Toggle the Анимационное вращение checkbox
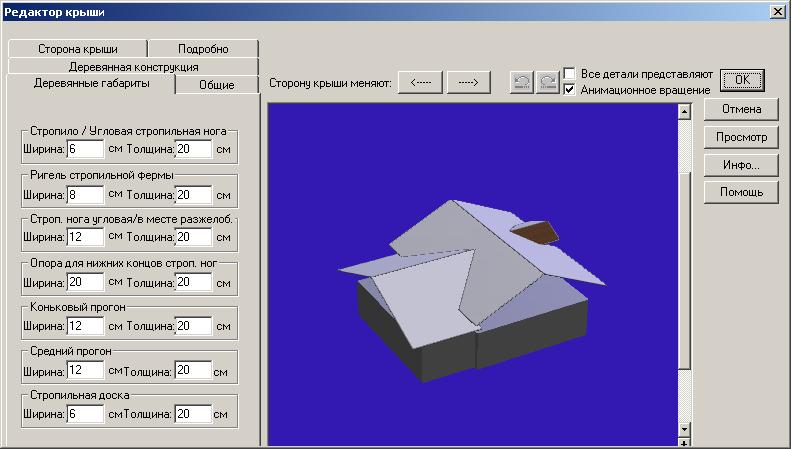This screenshot has height=449, width=791. (570, 89)
